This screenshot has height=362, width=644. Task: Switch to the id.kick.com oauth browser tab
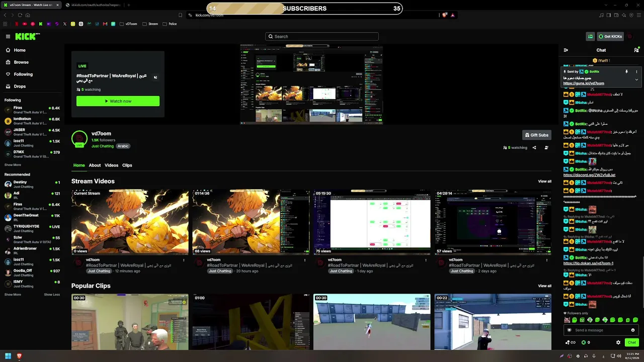[94, 5]
